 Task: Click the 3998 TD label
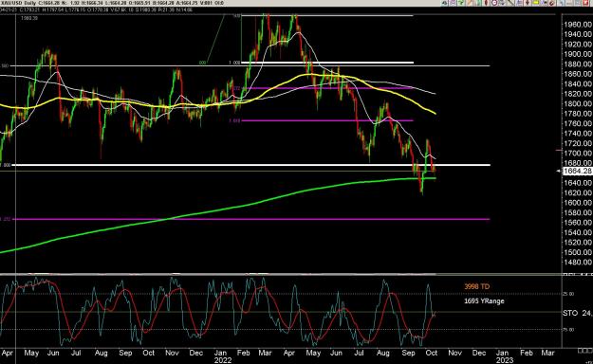coord(476,286)
